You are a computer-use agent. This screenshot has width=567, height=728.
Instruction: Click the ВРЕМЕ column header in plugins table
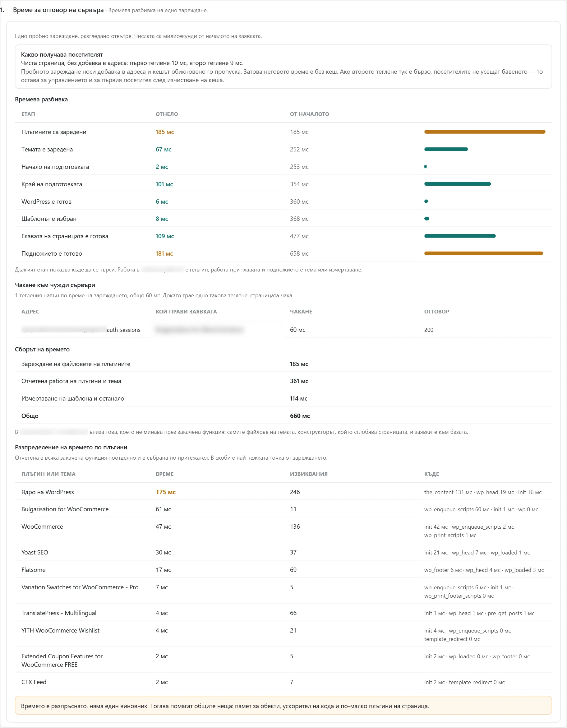click(x=164, y=474)
